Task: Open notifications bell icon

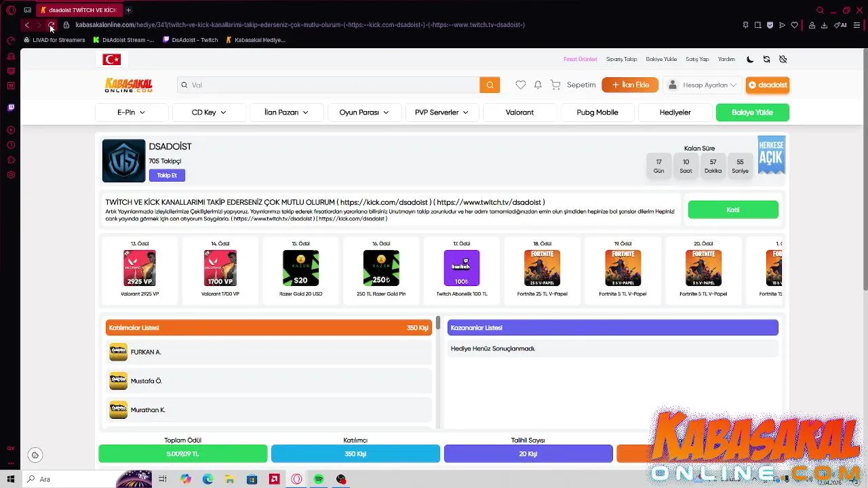Action: click(538, 85)
